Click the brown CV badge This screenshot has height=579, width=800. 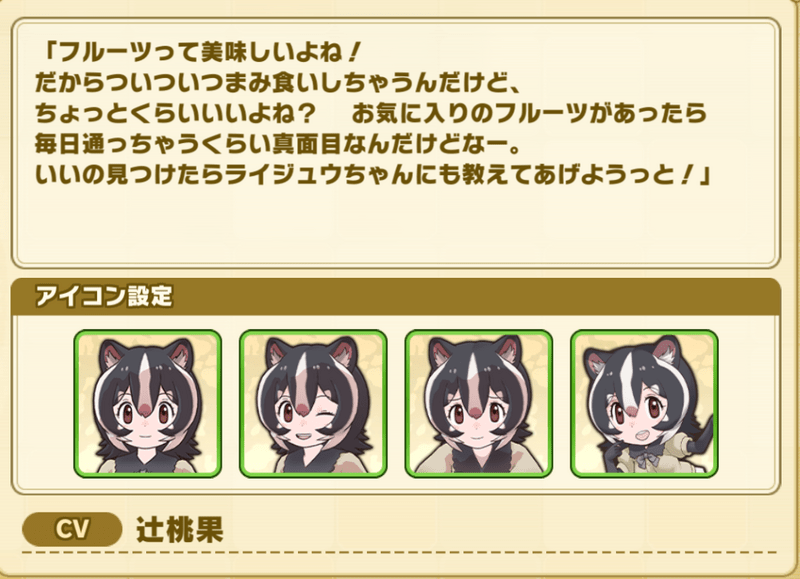[x=72, y=530]
